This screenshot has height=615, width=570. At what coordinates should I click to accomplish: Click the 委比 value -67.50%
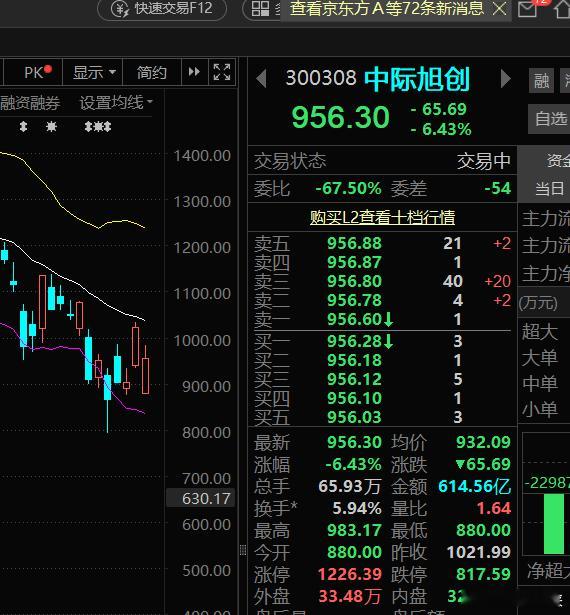(348, 188)
